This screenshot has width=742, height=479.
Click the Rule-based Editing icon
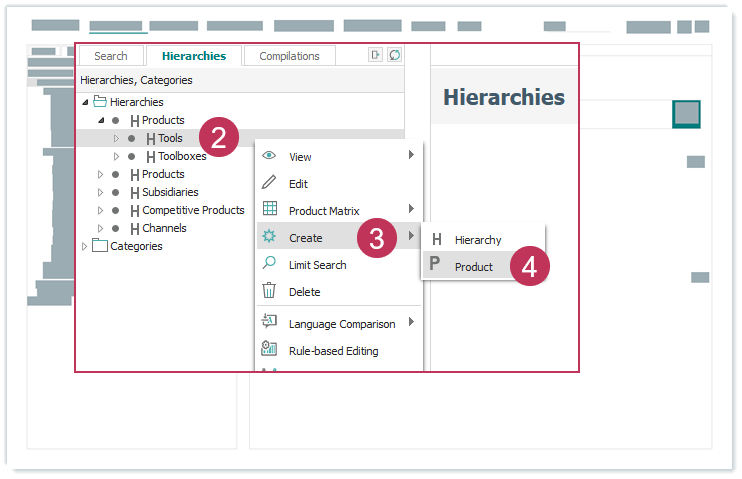(269, 349)
